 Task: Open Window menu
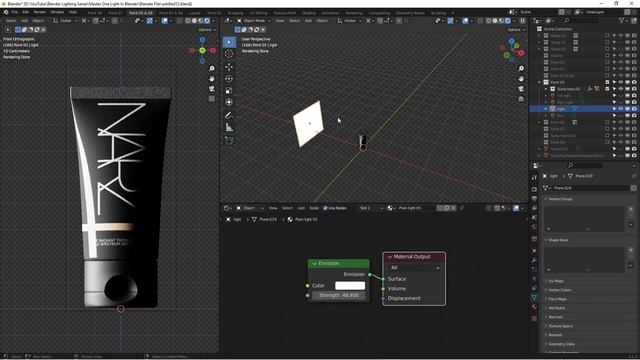(x=57, y=12)
